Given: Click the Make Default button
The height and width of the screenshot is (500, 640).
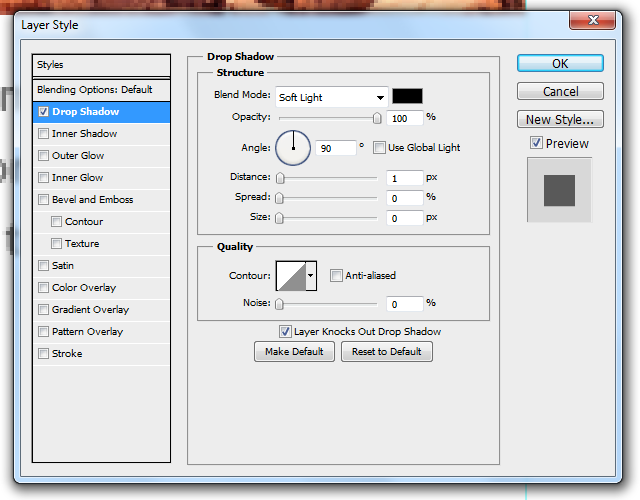Looking at the screenshot, I should click(x=294, y=351).
